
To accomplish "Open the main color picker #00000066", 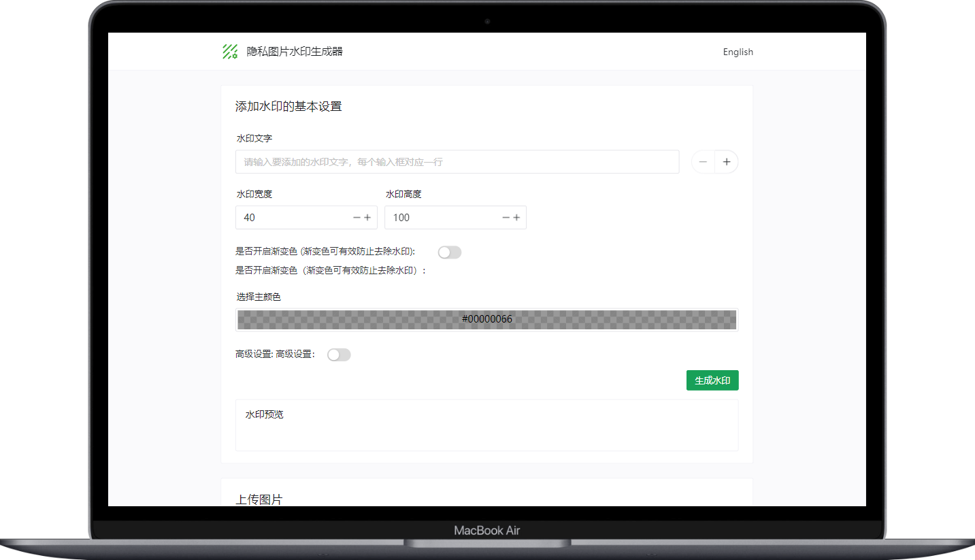I will click(x=487, y=319).
